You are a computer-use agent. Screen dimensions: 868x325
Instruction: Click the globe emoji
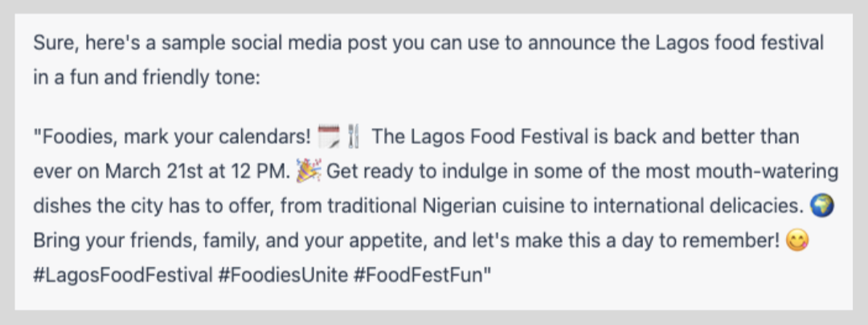pyautogui.click(x=821, y=206)
